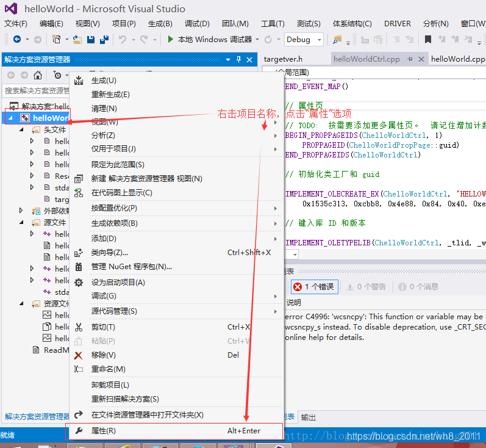Toggle the 0 个警告 warnings filter
Viewport: 486px width, 448px height.
[x=366, y=287]
